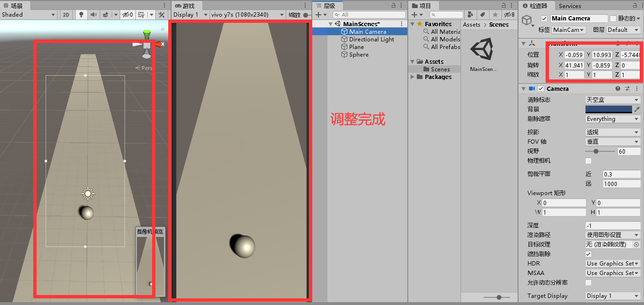Pick background color with eyedropper
Viewport: 644px width, 305px height.
(637, 109)
